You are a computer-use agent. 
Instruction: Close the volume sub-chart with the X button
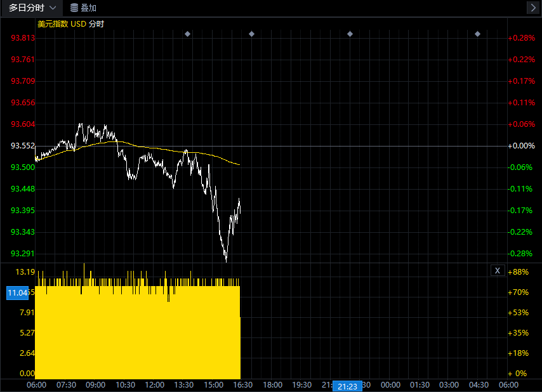(498, 271)
